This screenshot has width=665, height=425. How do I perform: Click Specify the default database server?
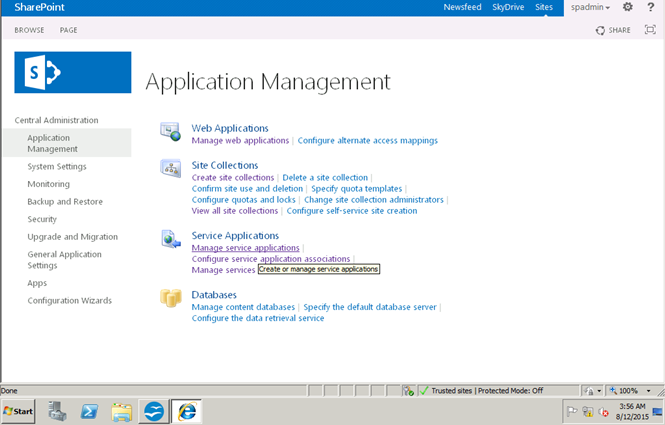click(x=370, y=307)
